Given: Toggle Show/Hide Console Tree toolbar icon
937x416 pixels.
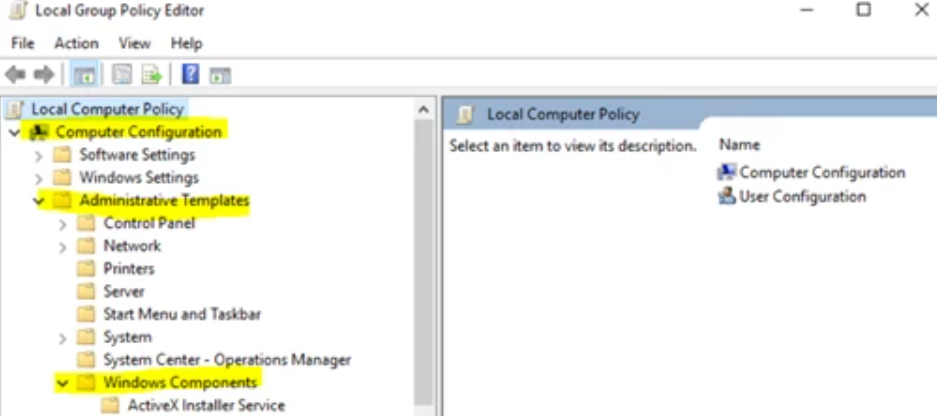Looking at the screenshot, I should (x=84, y=75).
